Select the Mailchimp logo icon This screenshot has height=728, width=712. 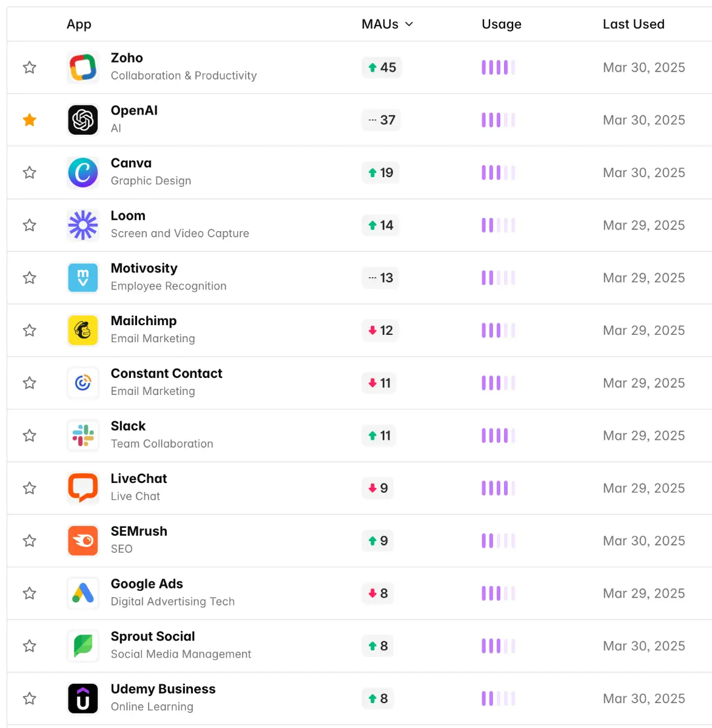83,331
